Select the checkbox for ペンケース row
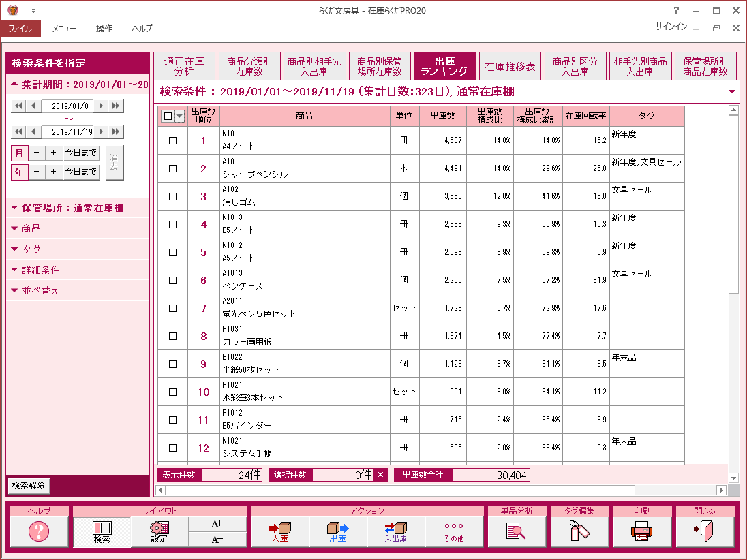747x560 pixels. click(172, 280)
